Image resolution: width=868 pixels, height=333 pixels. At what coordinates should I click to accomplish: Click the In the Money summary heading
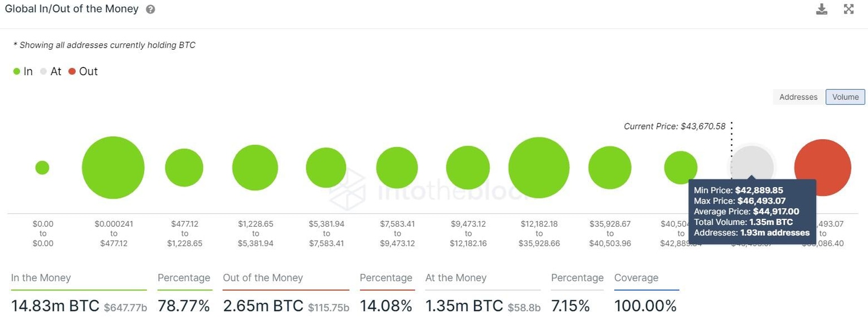41,278
